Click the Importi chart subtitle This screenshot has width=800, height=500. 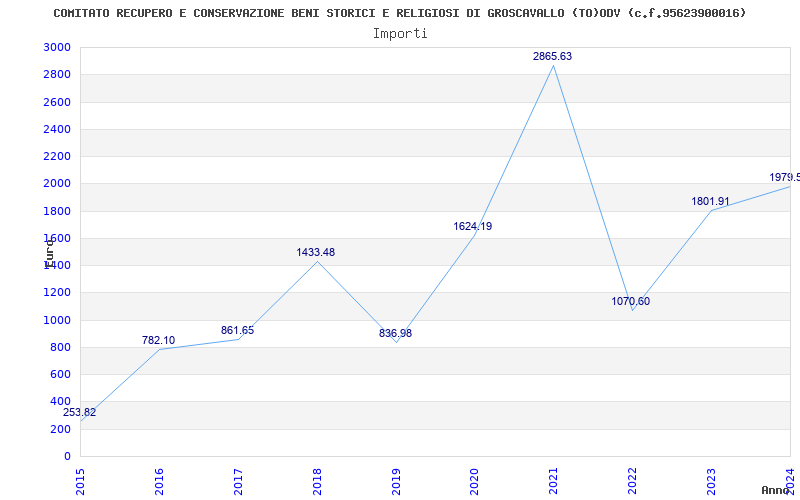[400, 34]
